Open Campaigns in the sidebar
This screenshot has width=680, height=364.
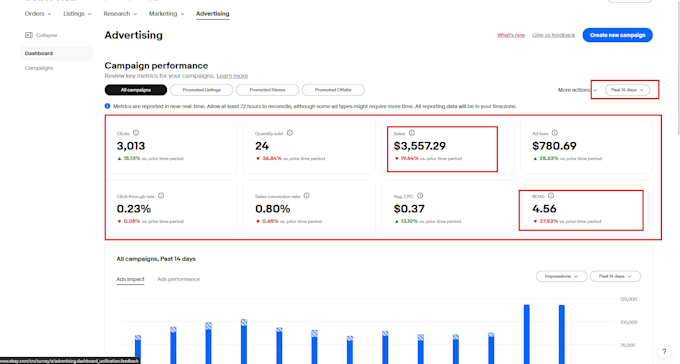click(39, 68)
